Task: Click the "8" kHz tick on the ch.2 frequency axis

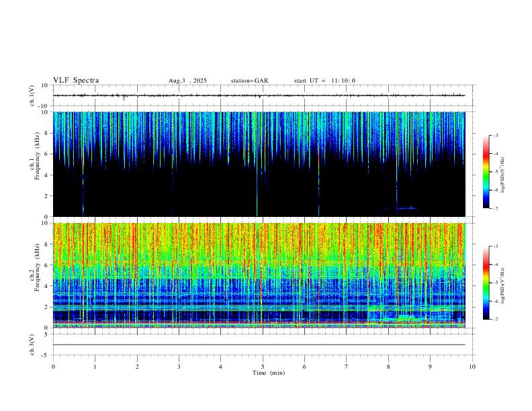Action: point(46,244)
